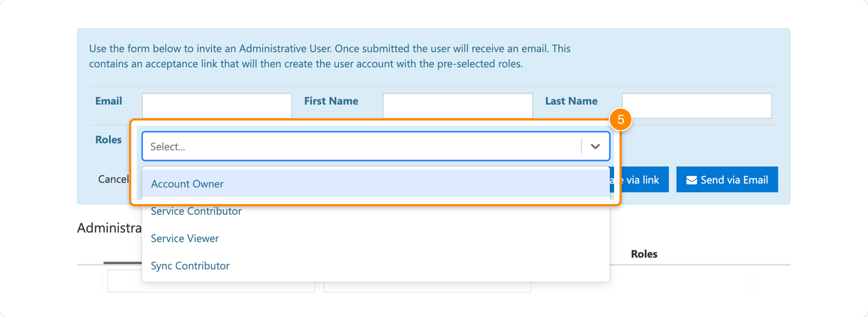This screenshot has width=868, height=317.
Task: Click the Last Name input field
Action: pyautogui.click(x=697, y=105)
